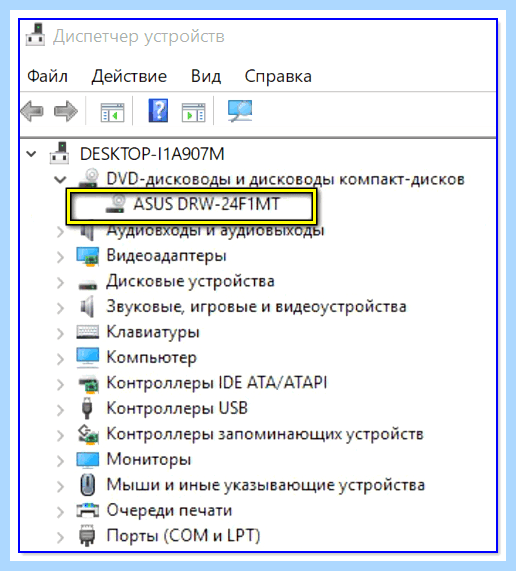Image resolution: width=516 pixels, height=571 pixels.
Task: Click the Клавиатуры keyboard icon
Action: (x=88, y=332)
